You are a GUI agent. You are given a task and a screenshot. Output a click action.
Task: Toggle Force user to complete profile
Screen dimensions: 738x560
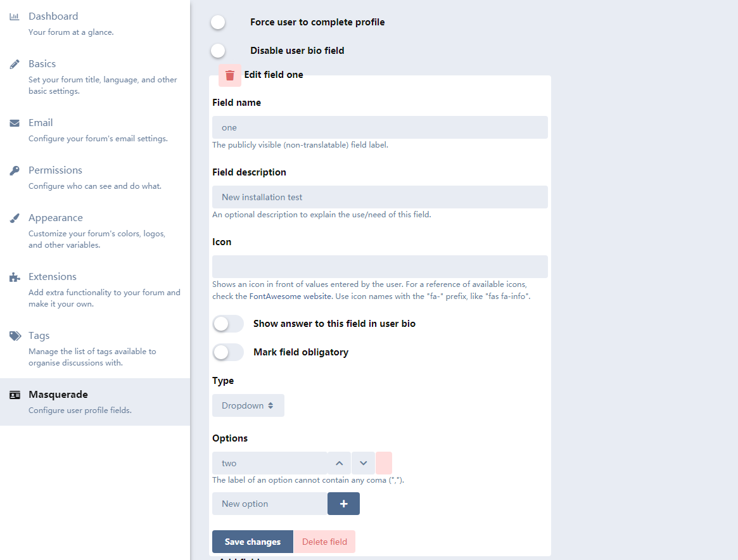tap(219, 22)
